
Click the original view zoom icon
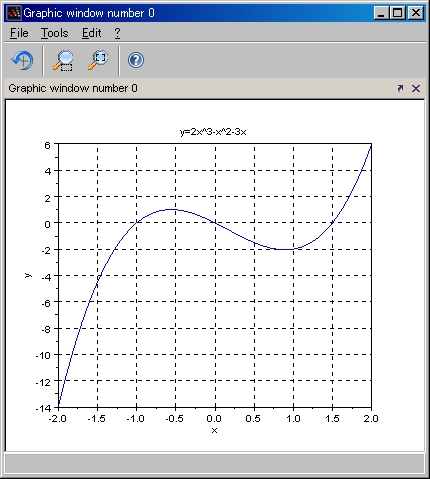tap(98, 60)
